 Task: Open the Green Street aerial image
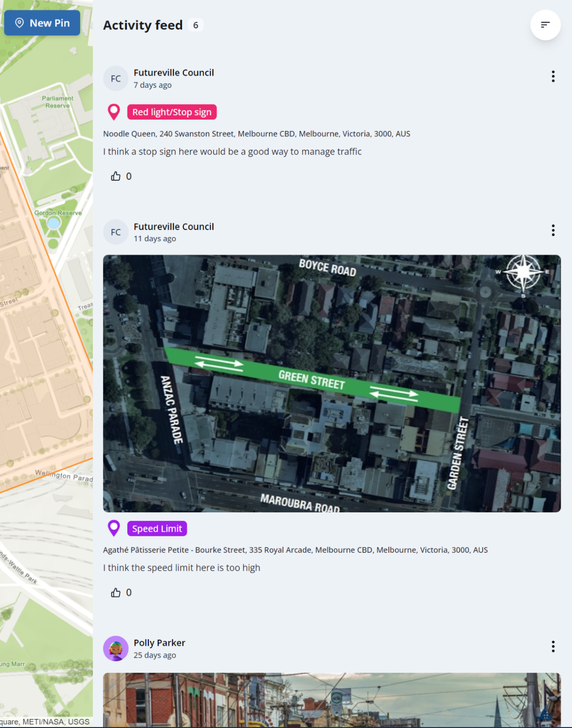(x=332, y=384)
